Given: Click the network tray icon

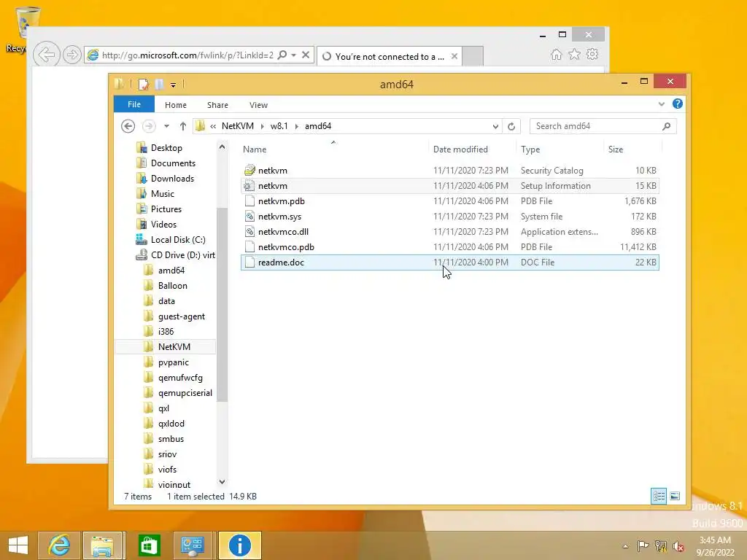Looking at the screenshot, I should (661, 545).
